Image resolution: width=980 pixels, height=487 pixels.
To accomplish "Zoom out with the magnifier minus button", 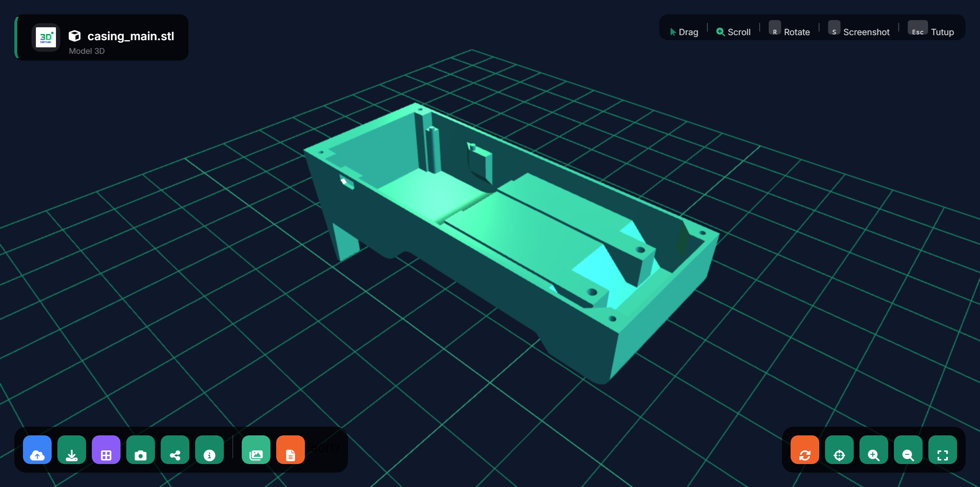I will [908, 449].
